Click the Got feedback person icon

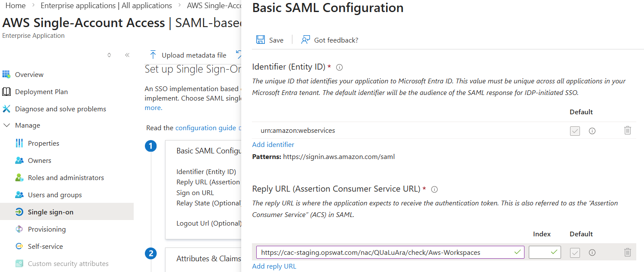tap(306, 40)
